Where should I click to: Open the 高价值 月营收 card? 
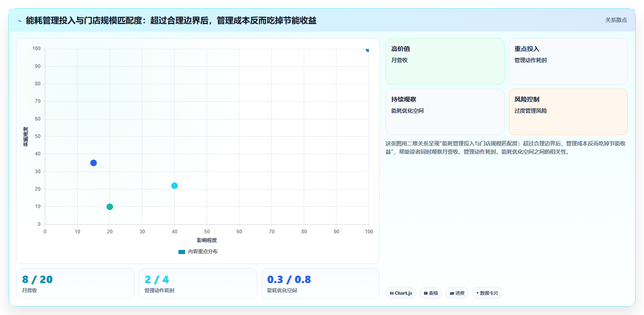point(445,61)
